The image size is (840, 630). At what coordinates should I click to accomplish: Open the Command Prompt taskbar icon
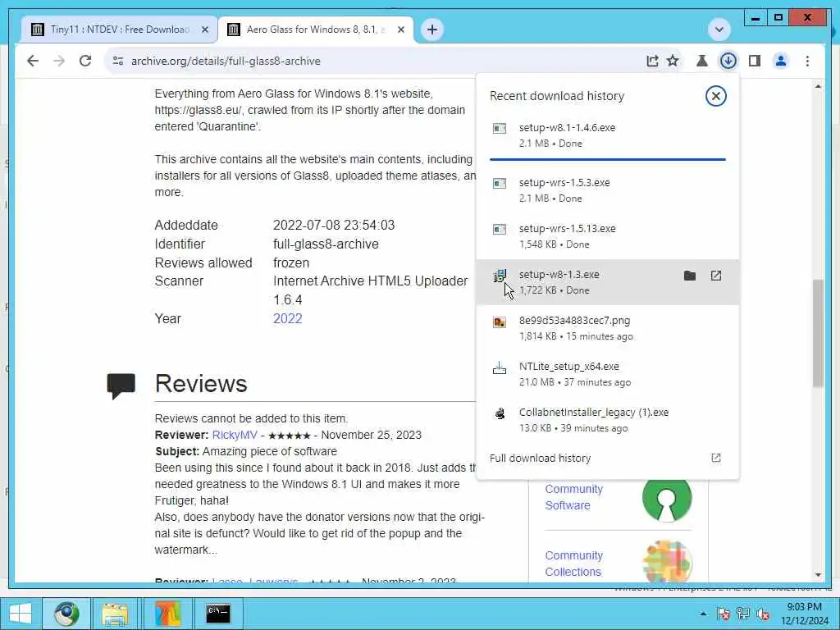click(218, 614)
